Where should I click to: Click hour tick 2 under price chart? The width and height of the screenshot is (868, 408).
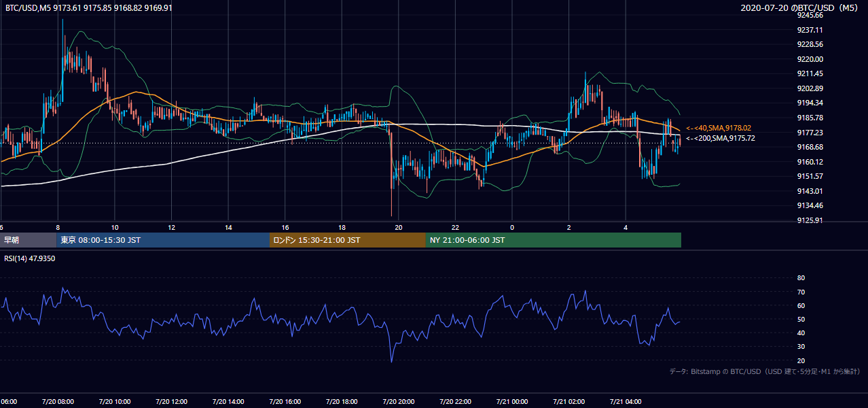569,227
